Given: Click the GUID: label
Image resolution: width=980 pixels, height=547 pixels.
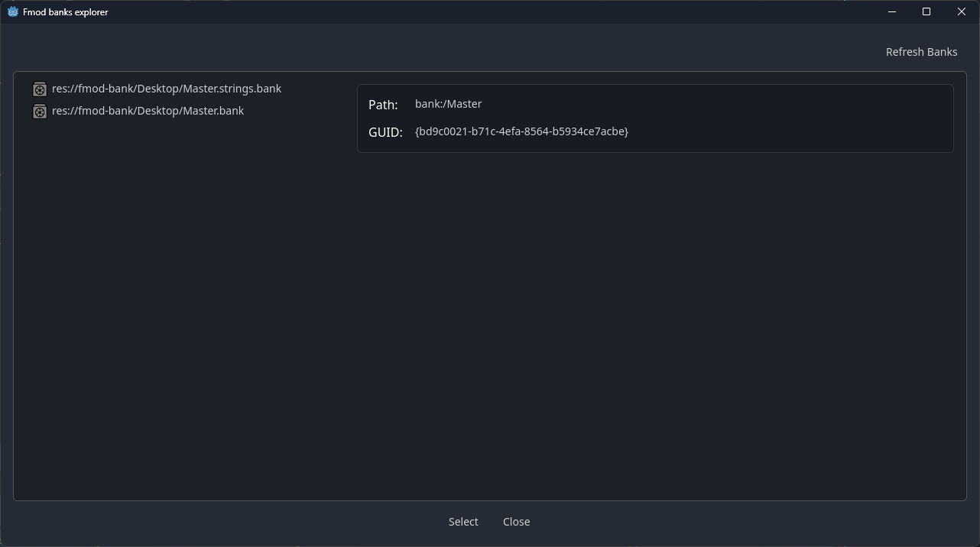Looking at the screenshot, I should (385, 132).
